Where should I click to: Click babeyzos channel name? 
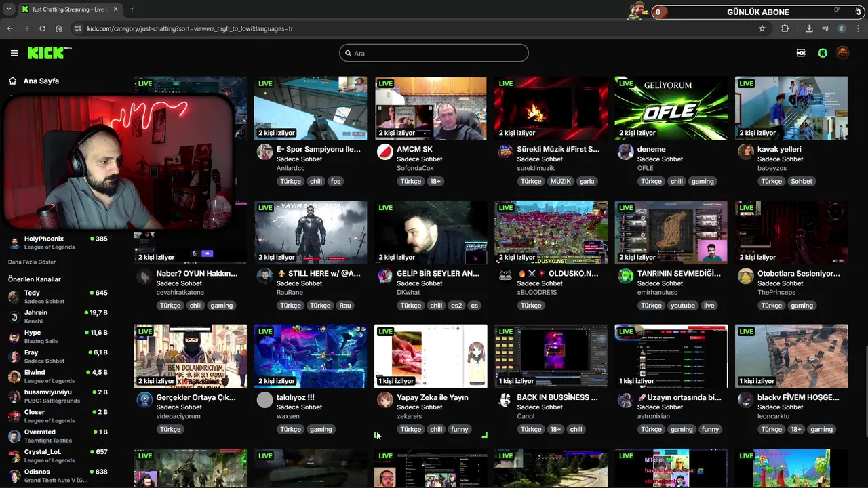772,168
